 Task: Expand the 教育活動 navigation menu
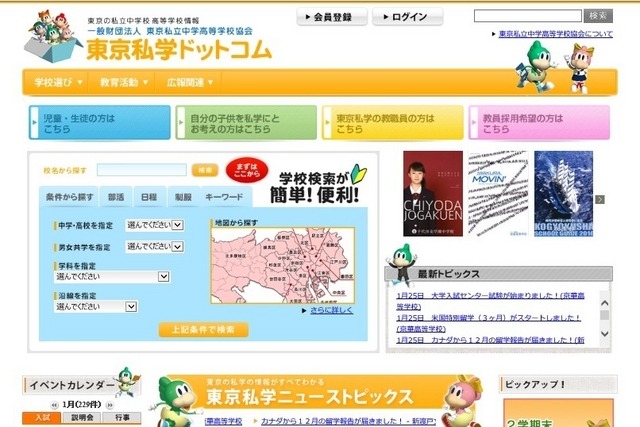(124, 82)
